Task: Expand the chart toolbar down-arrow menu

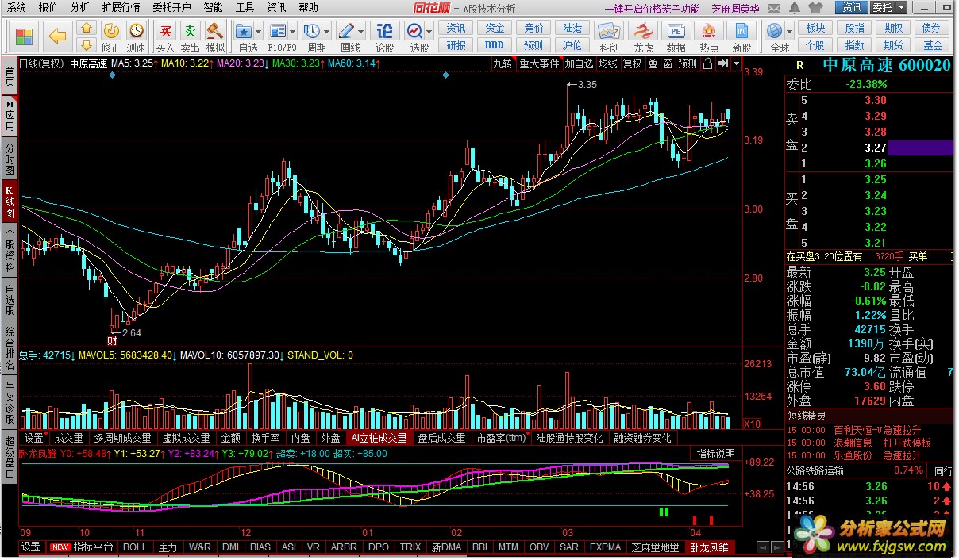Action: tap(737, 63)
